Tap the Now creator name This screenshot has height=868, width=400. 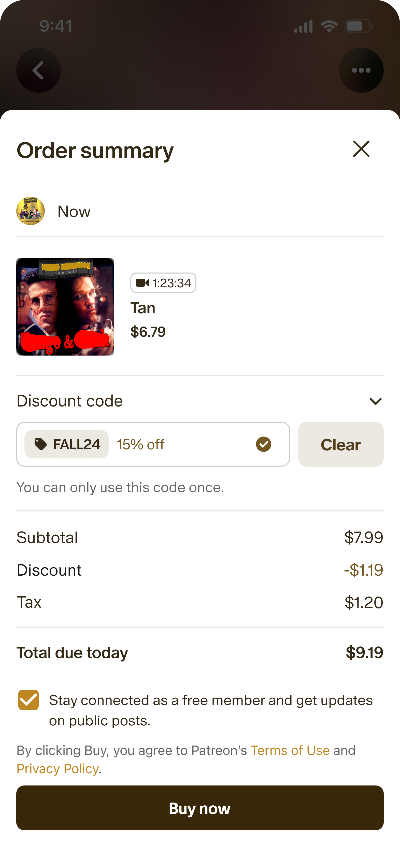(x=74, y=212)
